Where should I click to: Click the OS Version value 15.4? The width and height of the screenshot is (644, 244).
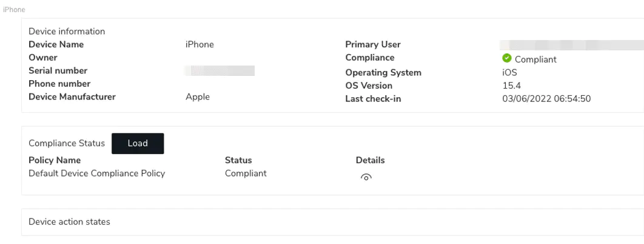(503, 86)
